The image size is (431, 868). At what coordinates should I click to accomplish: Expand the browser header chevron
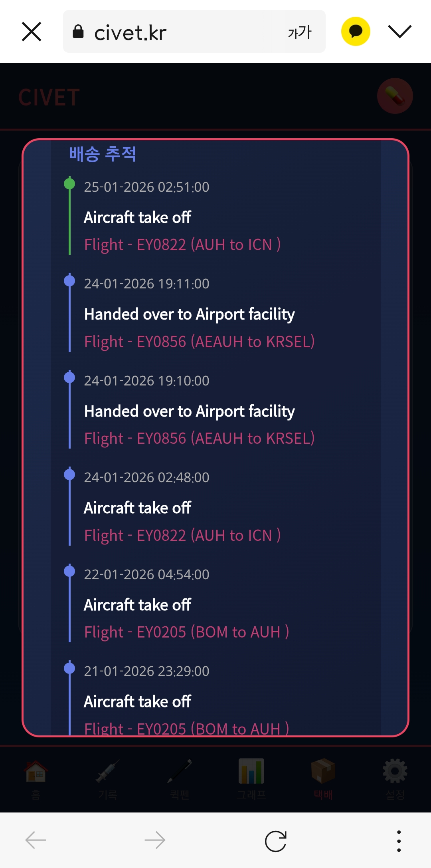[x=399, y=32]
